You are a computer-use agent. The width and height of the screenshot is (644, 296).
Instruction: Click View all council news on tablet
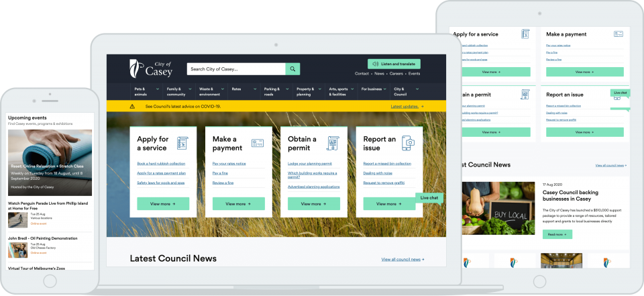coord(611,165)
